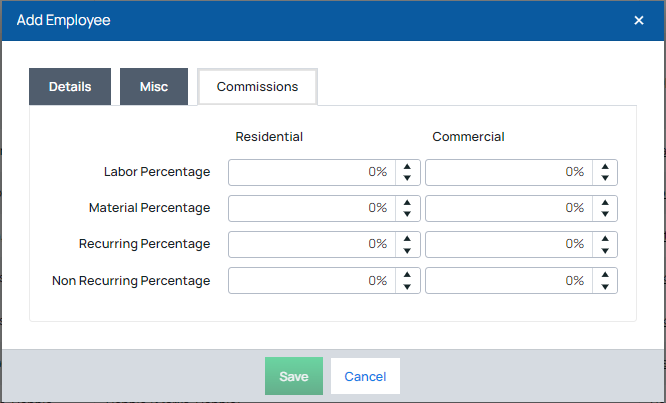Viewport: 666px width, 403px height.
Task: Decrease Residential Labor Percentage with down arrow
Action: (x=407, y=178)
